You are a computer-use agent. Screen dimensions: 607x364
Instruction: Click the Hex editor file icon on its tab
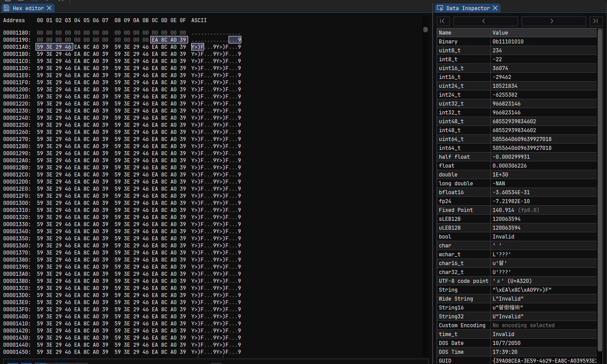7,8
